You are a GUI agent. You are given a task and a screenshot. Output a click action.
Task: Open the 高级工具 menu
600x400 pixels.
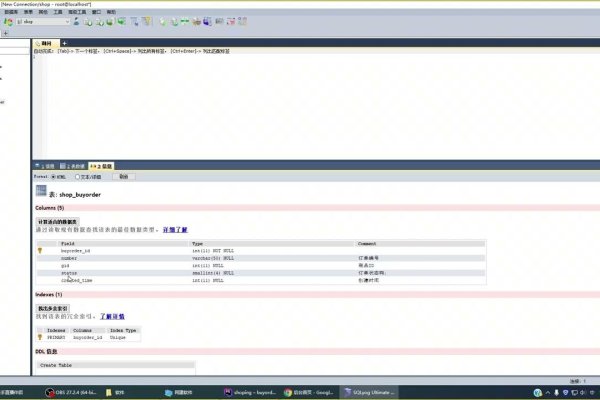pos(77,12)
